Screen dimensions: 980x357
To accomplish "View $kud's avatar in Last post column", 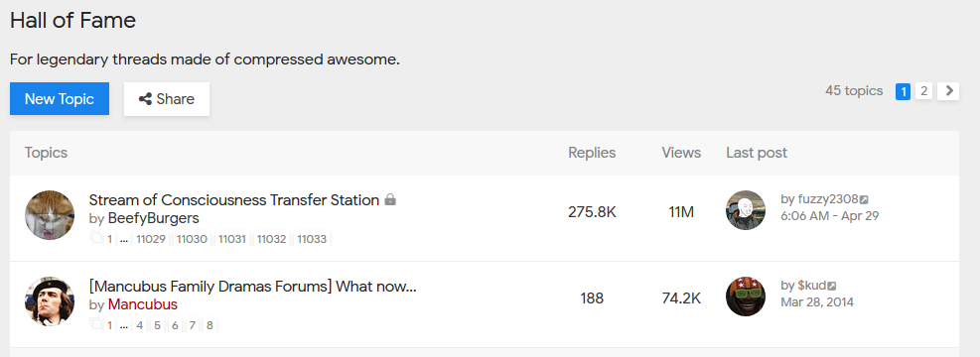I will 746,296.
